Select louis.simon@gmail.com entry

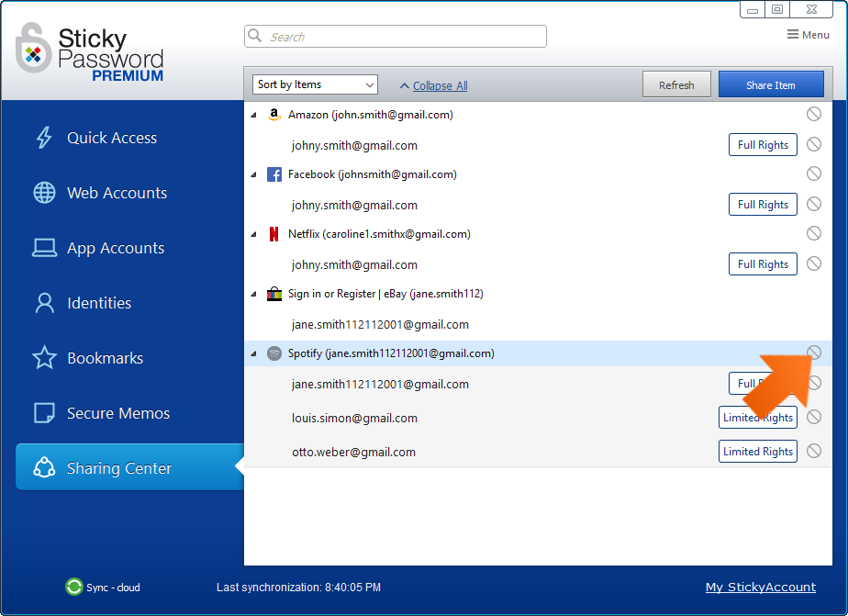coord(354,418)
